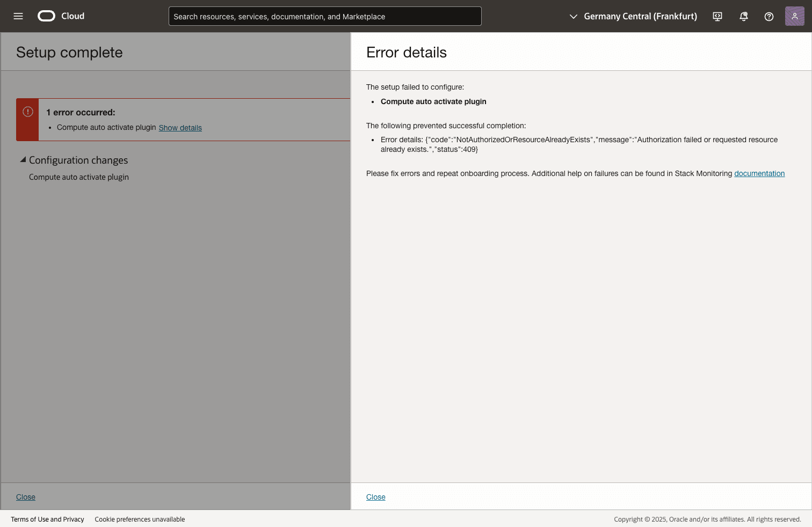Click the chevron beside the region name

click(572, 16)
